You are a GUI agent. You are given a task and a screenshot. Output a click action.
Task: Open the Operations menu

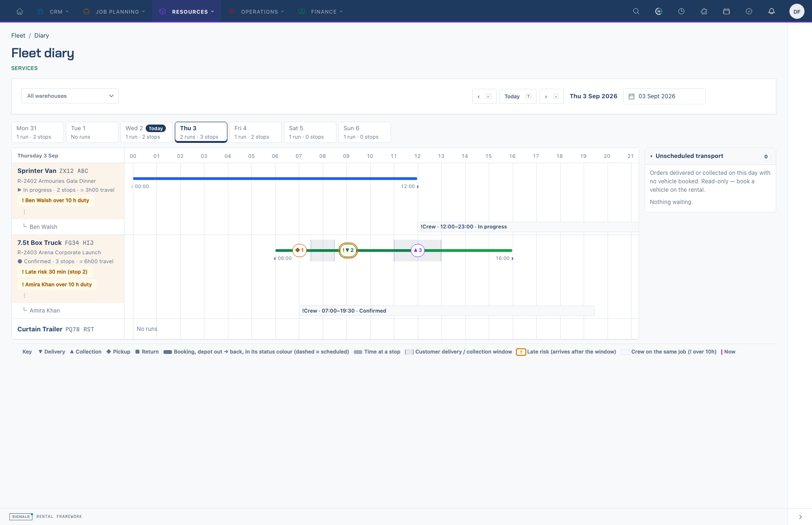(x=257, y=11)
